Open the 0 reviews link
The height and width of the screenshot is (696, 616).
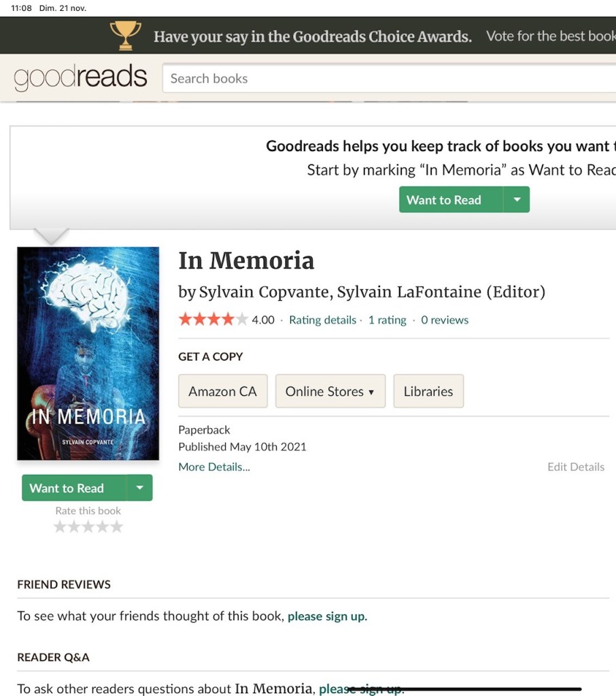[445, 320]
